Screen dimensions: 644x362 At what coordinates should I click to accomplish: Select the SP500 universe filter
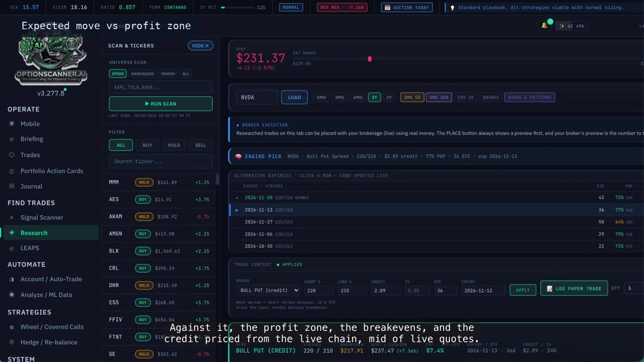[118, 74]
